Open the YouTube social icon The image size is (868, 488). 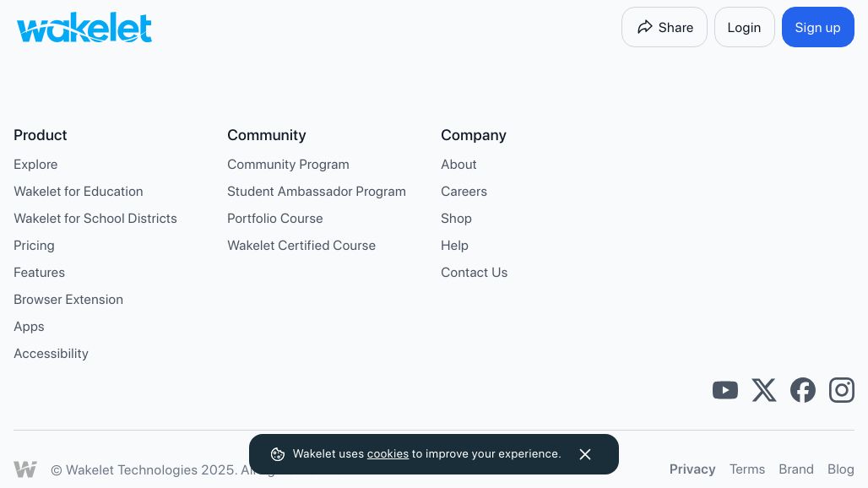click(724, 390)
